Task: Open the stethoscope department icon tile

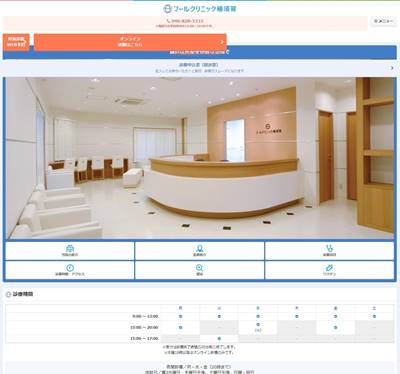Action: (329, 251)
